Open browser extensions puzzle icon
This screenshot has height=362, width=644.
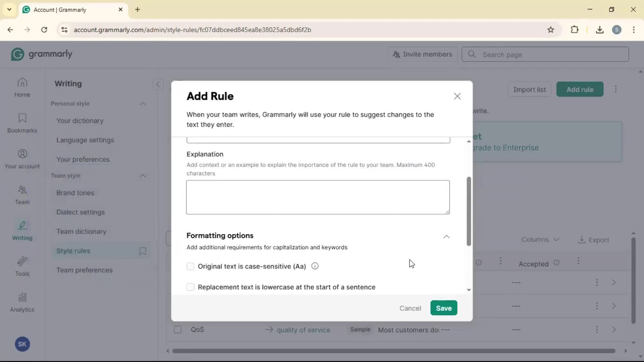574,29
